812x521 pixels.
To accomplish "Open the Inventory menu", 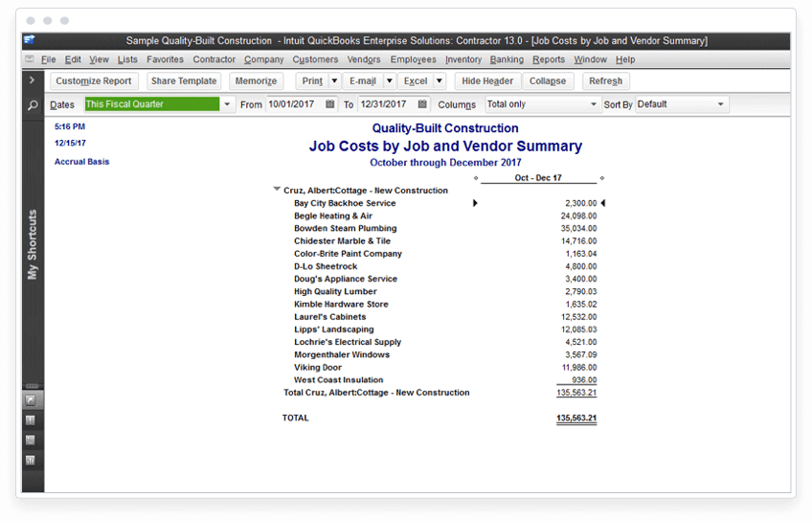I will point(462,59).
